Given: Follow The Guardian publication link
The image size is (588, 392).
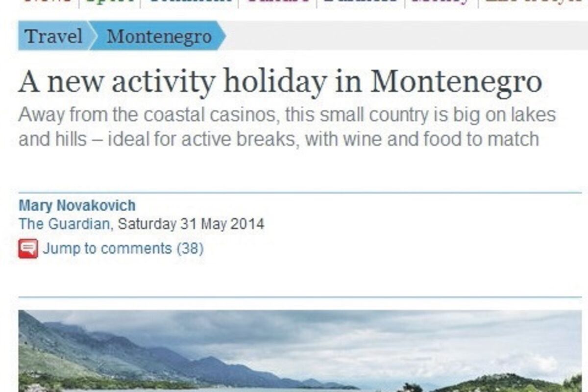Looking at the screenshot, I should coord(64,224).
